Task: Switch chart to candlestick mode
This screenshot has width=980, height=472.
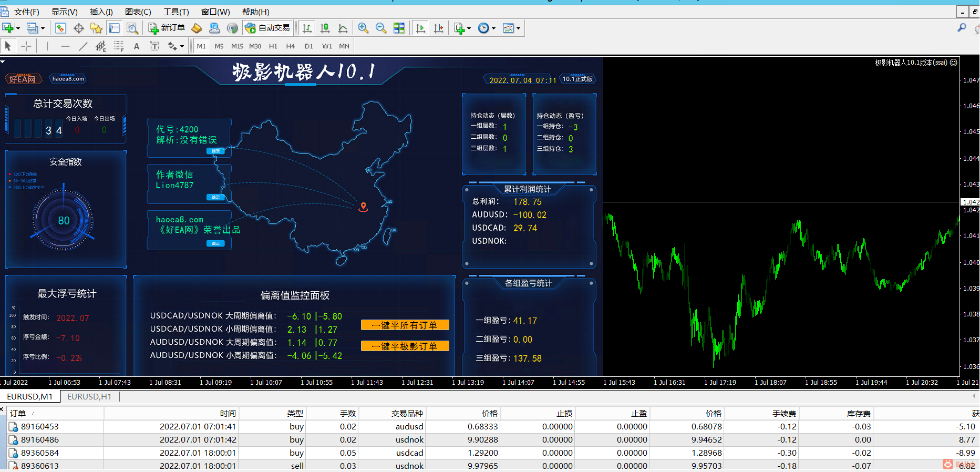Action: [x=325, y=28]
